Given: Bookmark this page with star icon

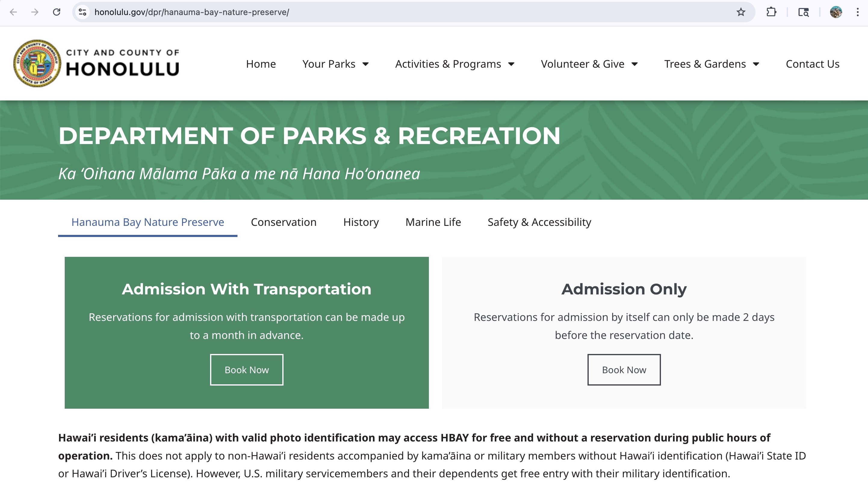Looking at the screenshot, I should point(741,12).
